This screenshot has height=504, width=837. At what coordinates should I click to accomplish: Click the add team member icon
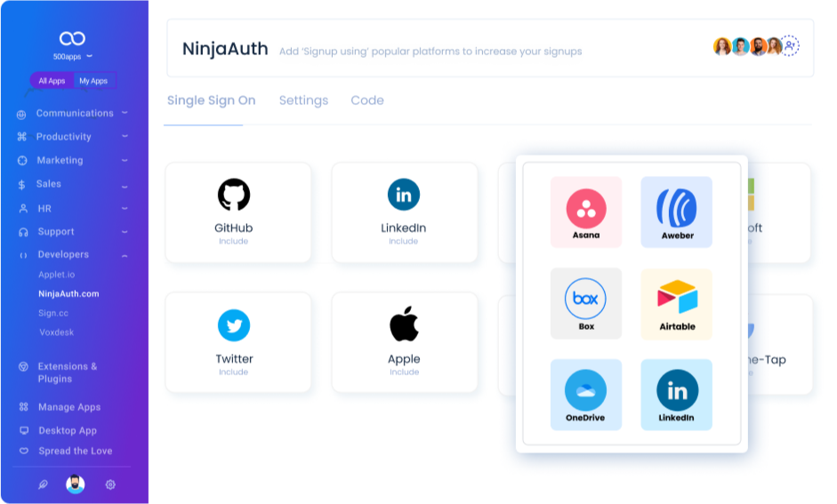[x=790, y=46]
